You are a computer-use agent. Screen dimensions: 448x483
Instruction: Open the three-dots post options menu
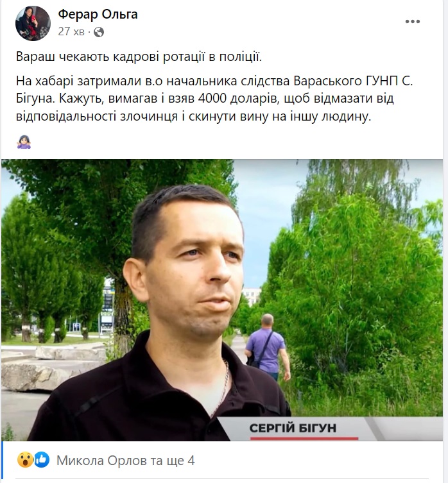413,22
